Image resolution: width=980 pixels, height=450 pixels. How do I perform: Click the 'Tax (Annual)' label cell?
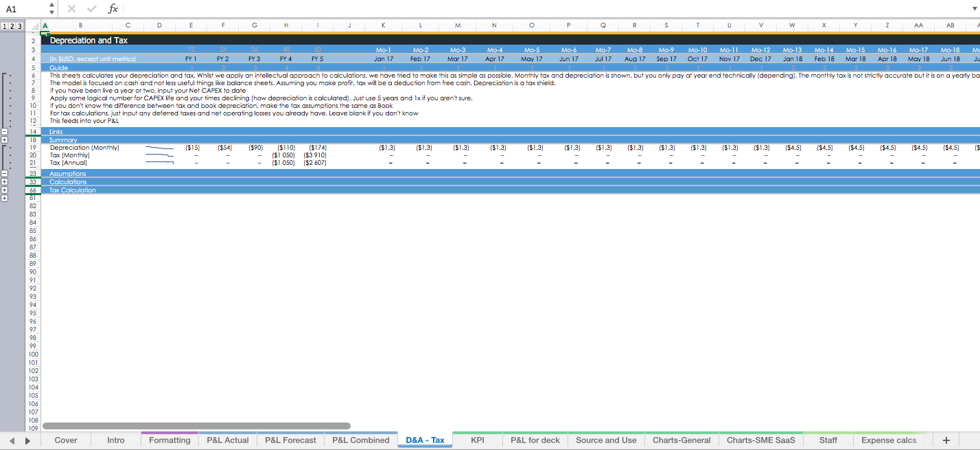pyautogui.click(x=69, y=163)
